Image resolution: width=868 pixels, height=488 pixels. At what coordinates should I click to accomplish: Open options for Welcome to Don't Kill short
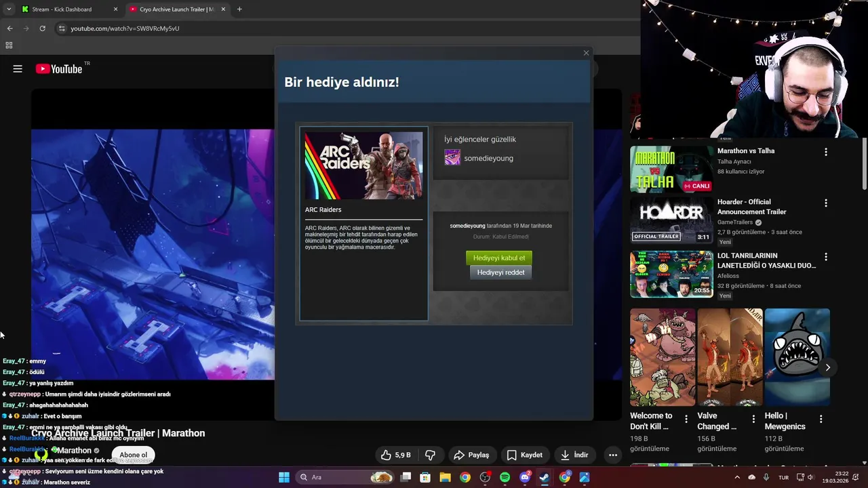(x=686, y=420)
